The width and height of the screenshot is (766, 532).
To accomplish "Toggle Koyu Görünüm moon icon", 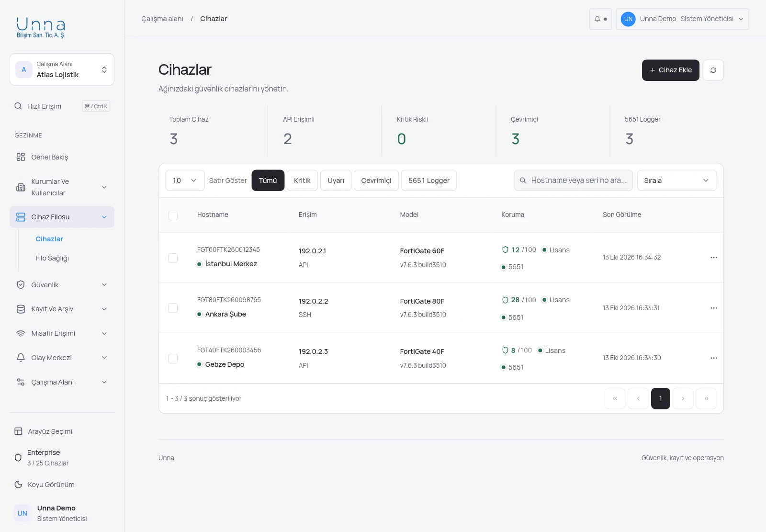I will coord(18,485).
